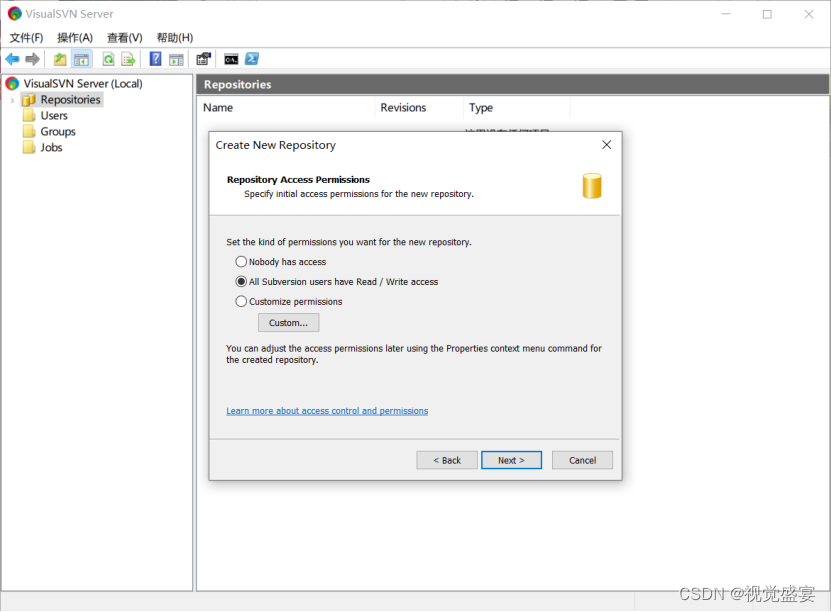831x612 pixels.
Task: Sort by the Name column header
Action: tap(286, 108)
